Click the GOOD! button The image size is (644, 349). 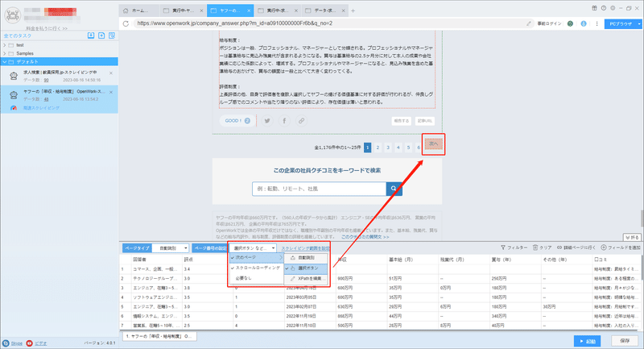point(237,121)
